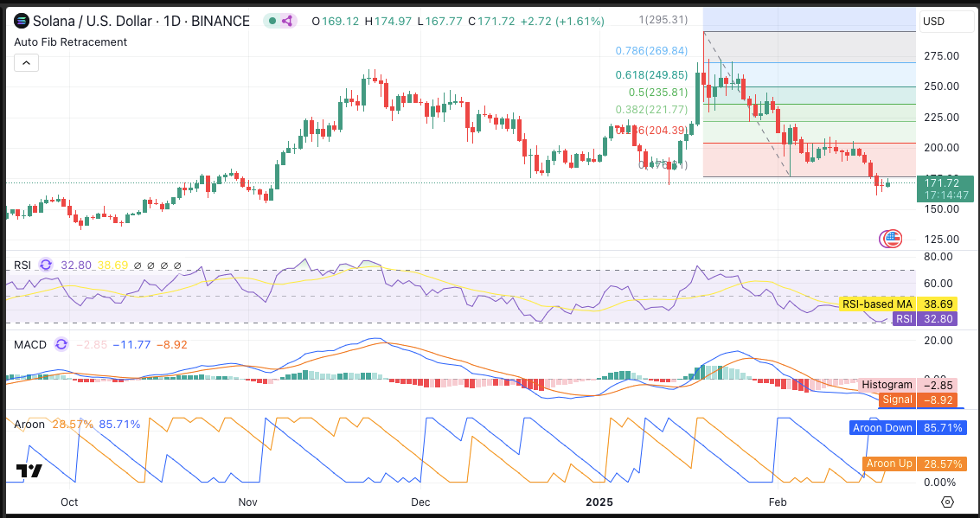Select the MACD indicator legend title

pos(30,344)
